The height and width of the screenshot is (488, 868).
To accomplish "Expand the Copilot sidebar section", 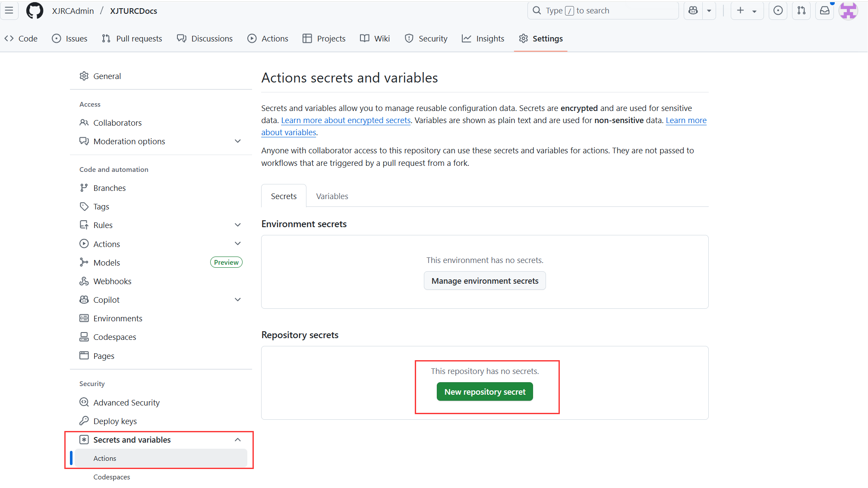I will (237, 300).
